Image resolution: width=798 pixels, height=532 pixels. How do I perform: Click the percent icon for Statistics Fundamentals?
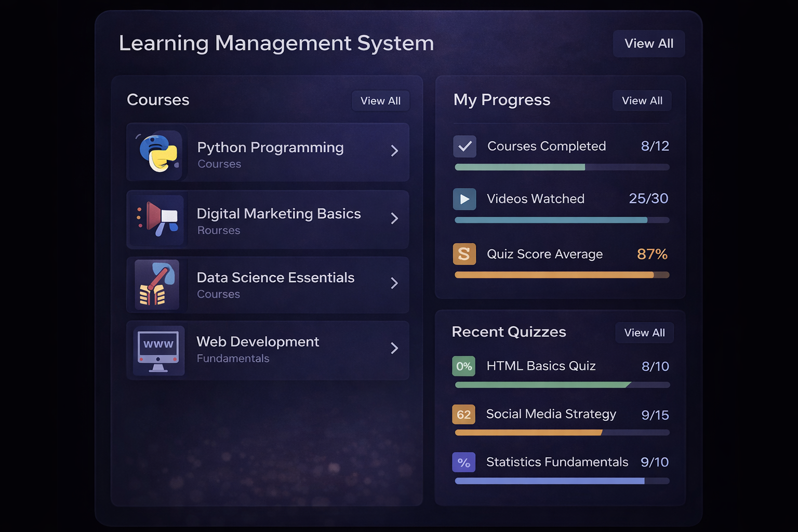(x=463, y=462)
